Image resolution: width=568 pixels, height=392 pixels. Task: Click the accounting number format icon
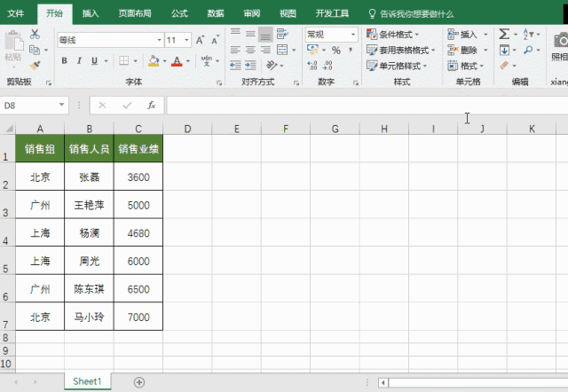(x=312, y=50)
